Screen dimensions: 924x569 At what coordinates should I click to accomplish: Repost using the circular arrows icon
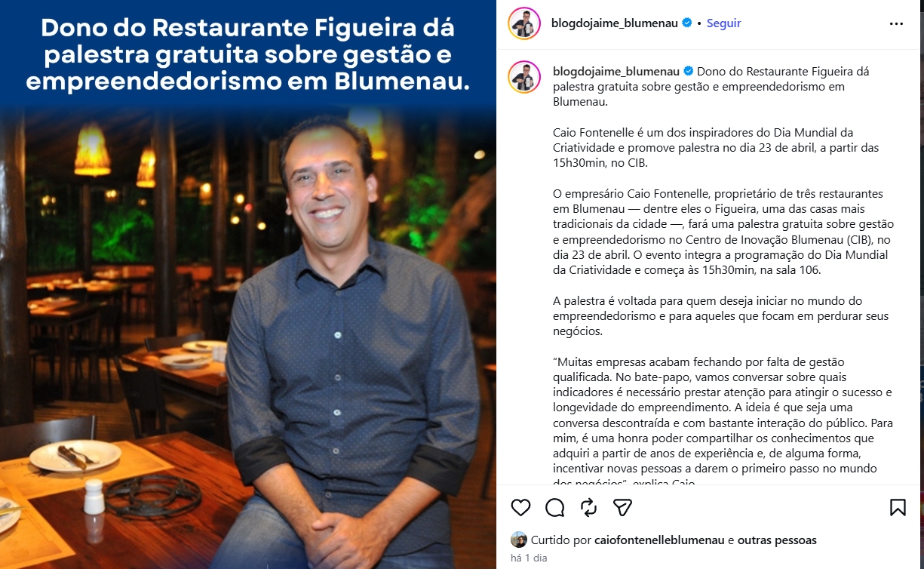589,507
